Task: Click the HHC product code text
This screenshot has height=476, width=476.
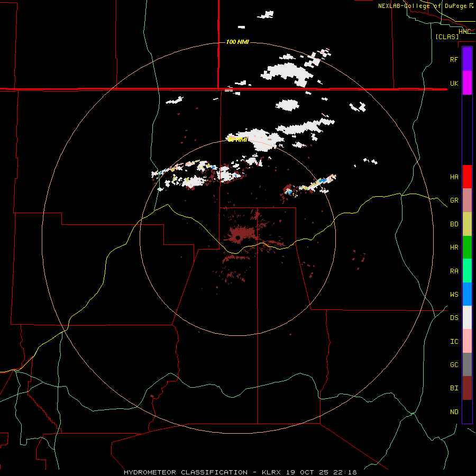Action: point(464,32)
